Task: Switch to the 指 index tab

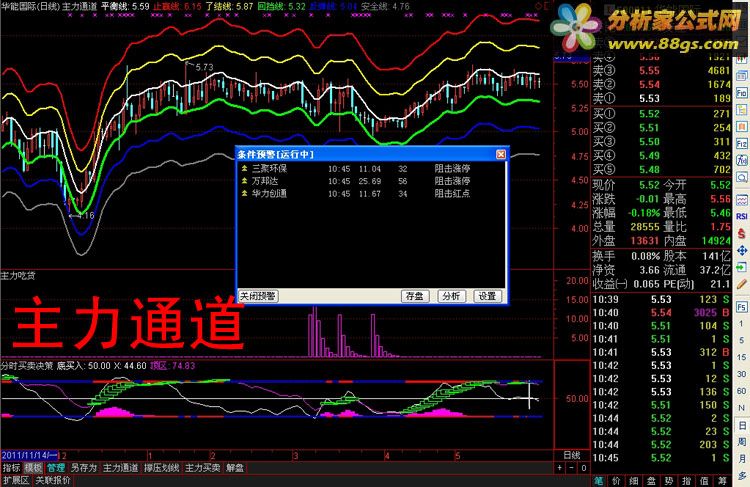Action: [x=686, y=480]
